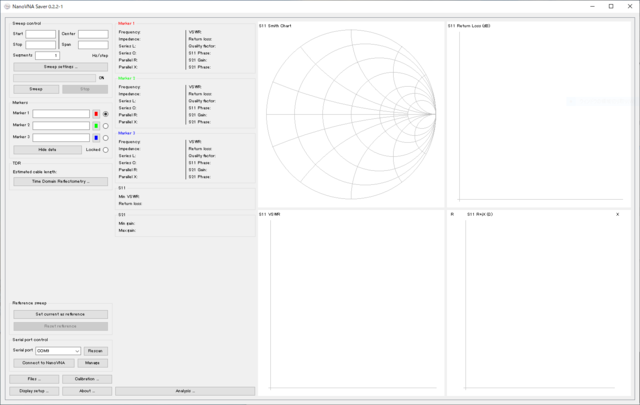Click the NanoVNA Saver title bar icon

[7, 7]
